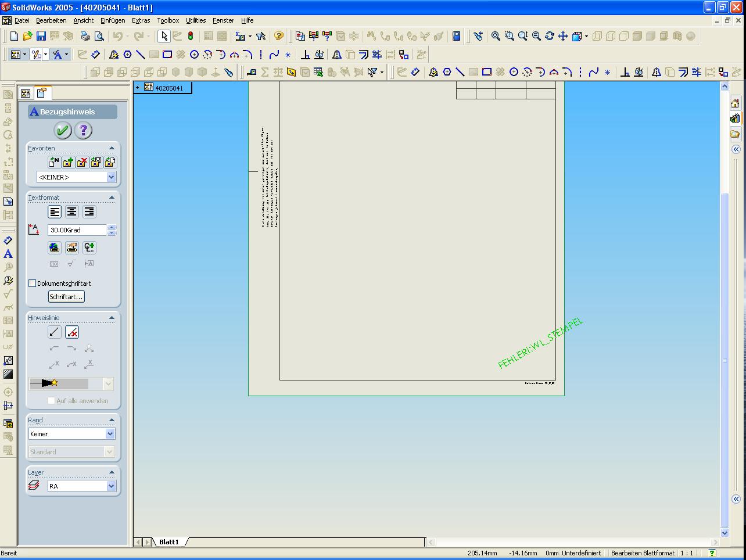Select center text alignment

pyautogui.click(x=71, y=212)
